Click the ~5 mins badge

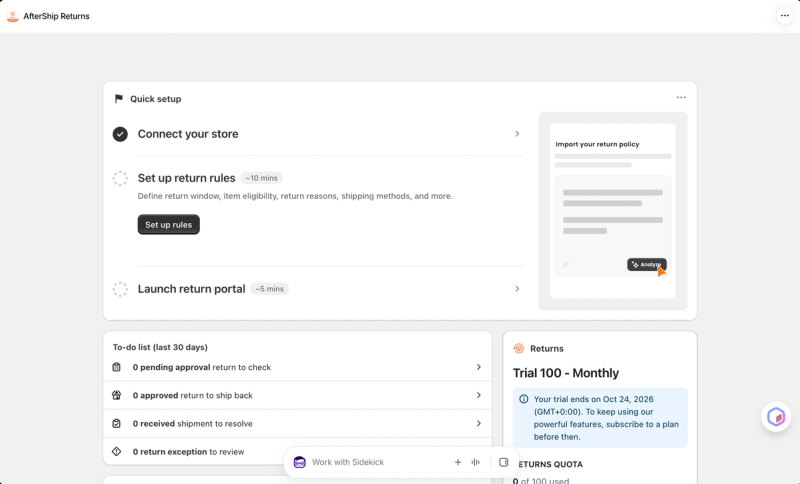[269, 289]
